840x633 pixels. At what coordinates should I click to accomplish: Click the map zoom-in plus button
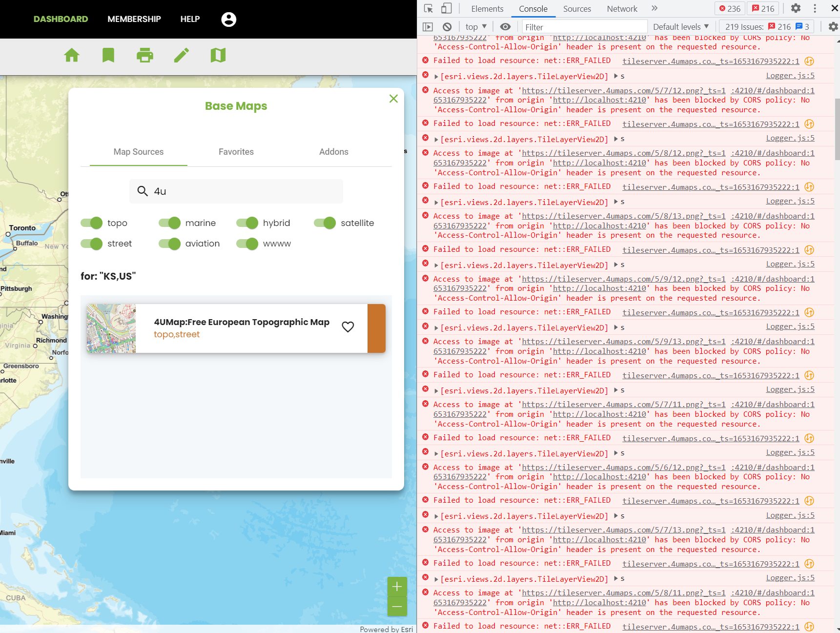pyautogui.click(x=397, y=587)
